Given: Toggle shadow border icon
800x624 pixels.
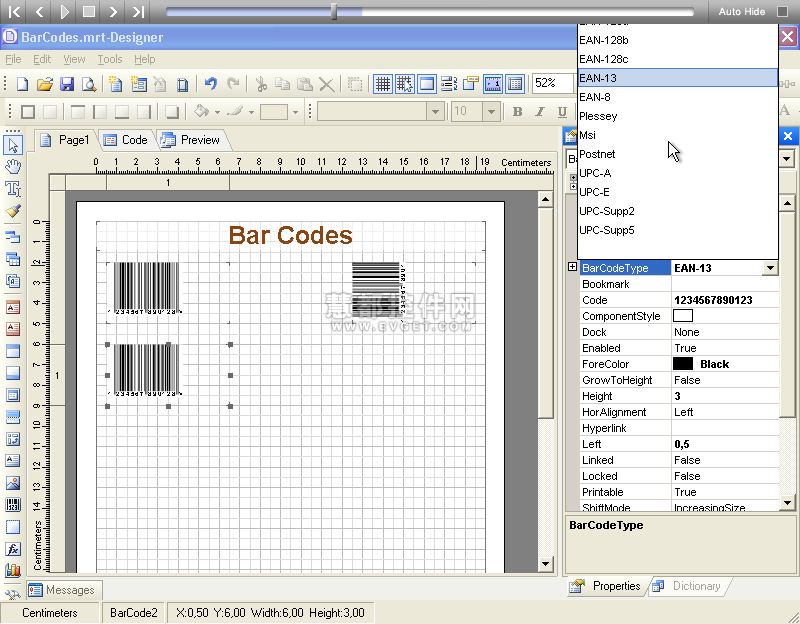Looking at the screenshot, I should coord(172,111).
